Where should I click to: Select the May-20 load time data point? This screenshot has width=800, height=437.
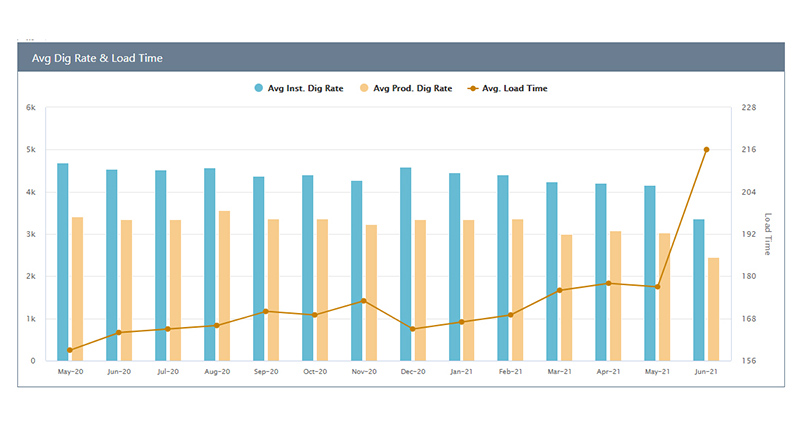[70, 350]
